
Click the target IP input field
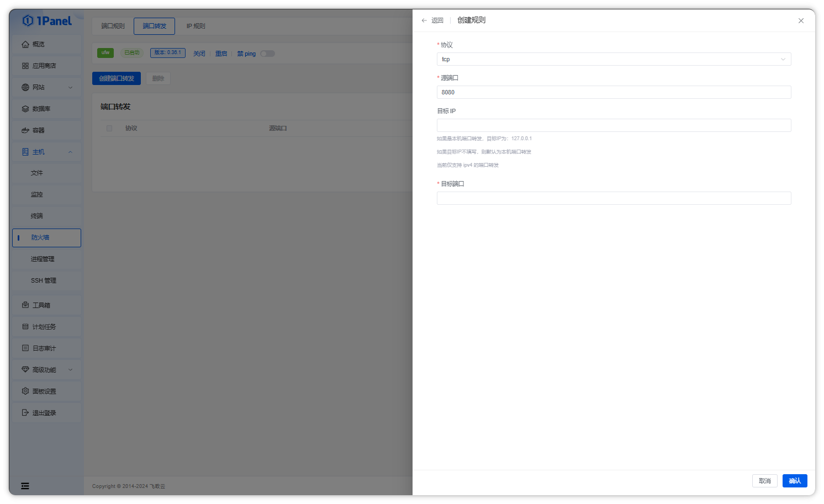point(614,125)
